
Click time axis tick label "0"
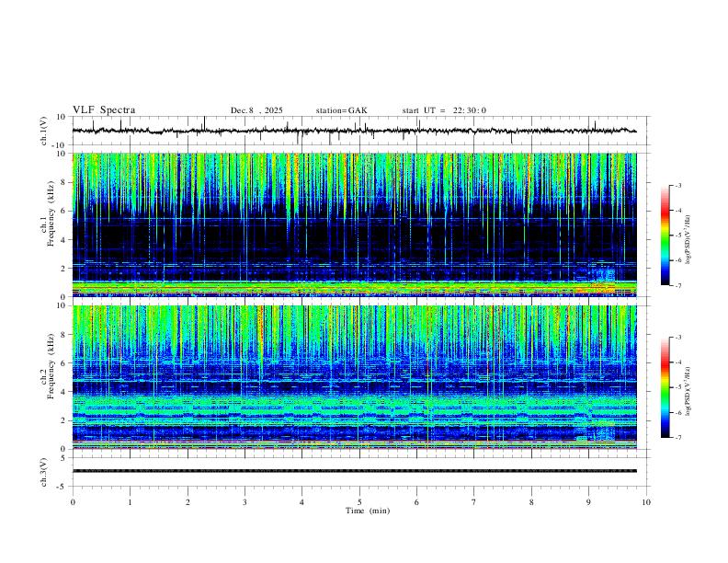[73, 502]
